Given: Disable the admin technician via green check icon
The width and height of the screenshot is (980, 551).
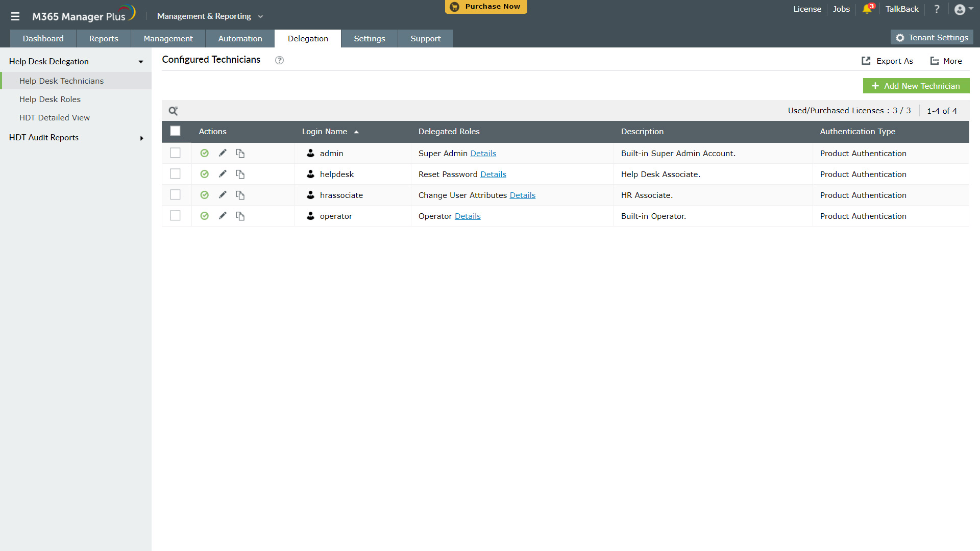Looking at the screenshot, I should [204, 153].
